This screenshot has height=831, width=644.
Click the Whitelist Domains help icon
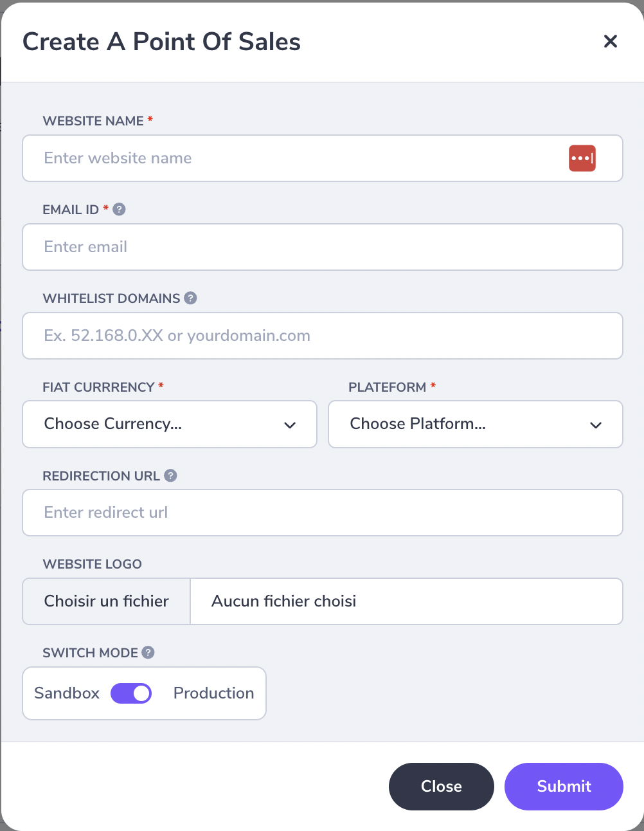(190, 298)
